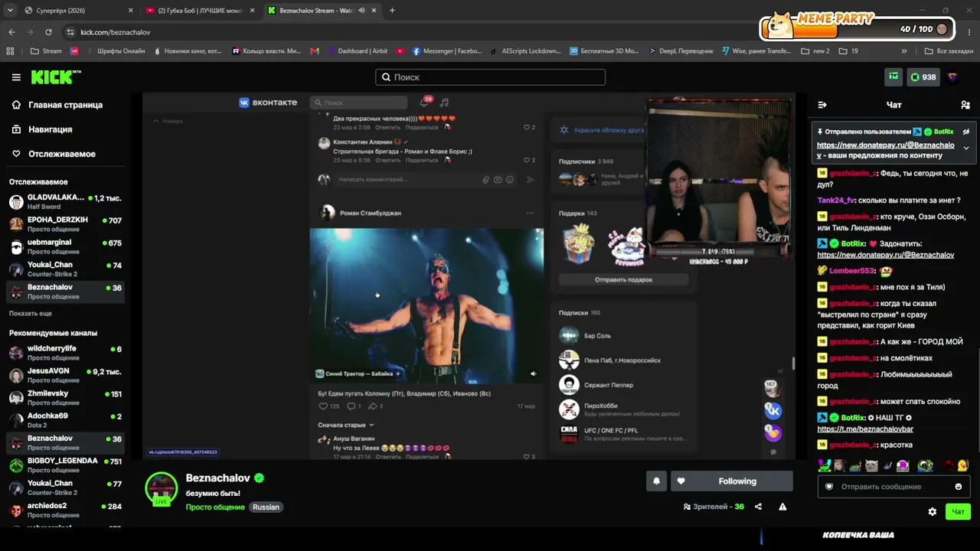The height and width of the screenshot is (551, 980).
Task: Open the t.me/beznachalovbar Telegram link
Action: [865, 429]
